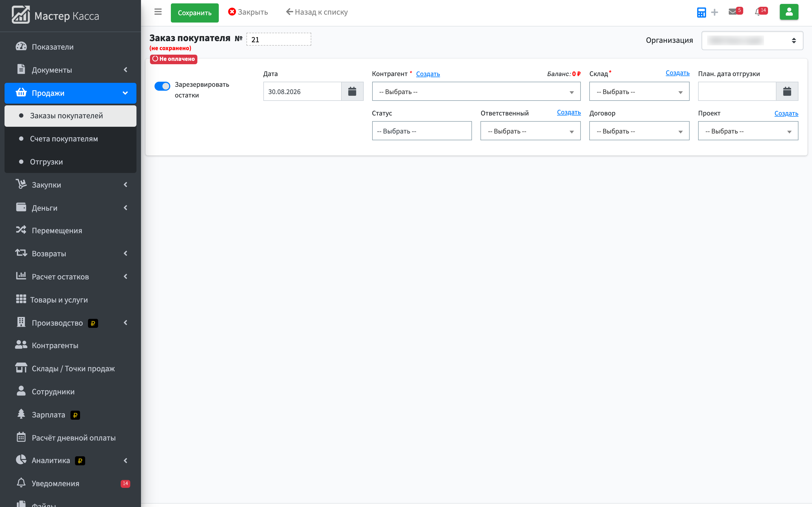
Task: Click Назад к списку link
Action: tap(317, 12)
